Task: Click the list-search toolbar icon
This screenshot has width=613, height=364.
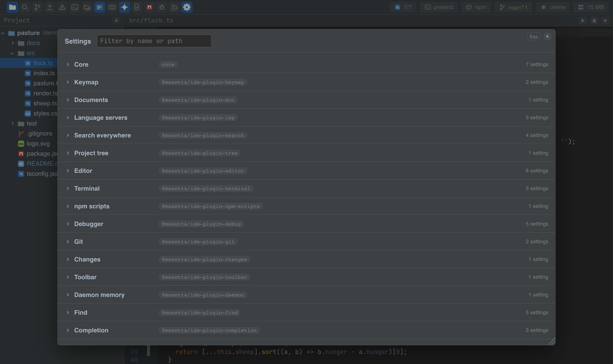Action: 174,7
